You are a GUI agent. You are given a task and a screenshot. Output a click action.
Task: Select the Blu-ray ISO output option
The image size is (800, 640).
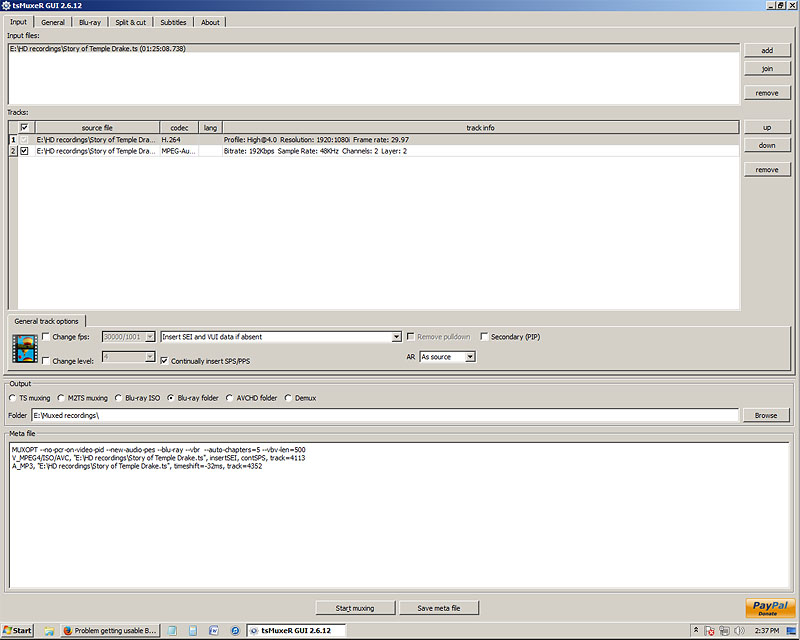tap(118, 398)
